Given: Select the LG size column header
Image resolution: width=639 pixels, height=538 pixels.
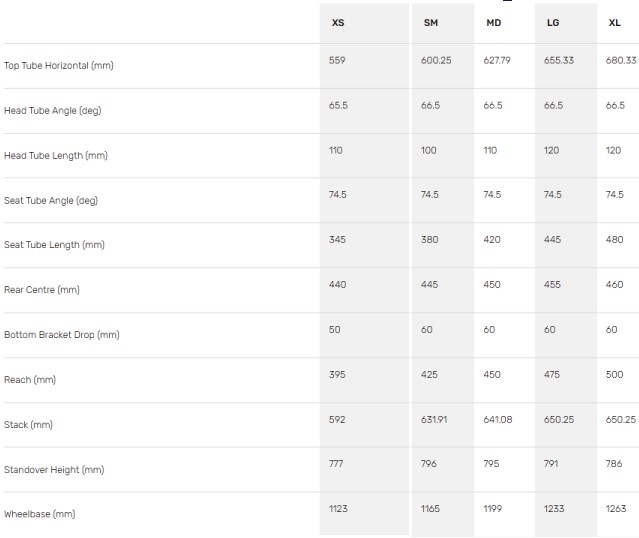Looking at the screenshot, I should tap(553, 23).
